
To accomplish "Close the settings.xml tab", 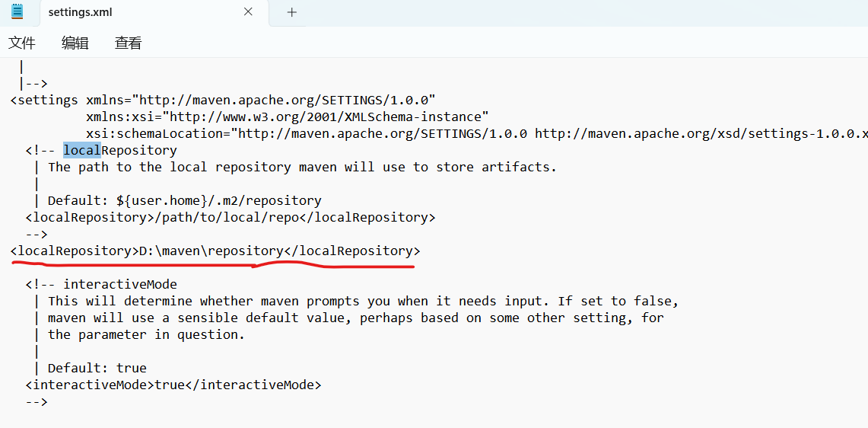I will tap(248, 12).
